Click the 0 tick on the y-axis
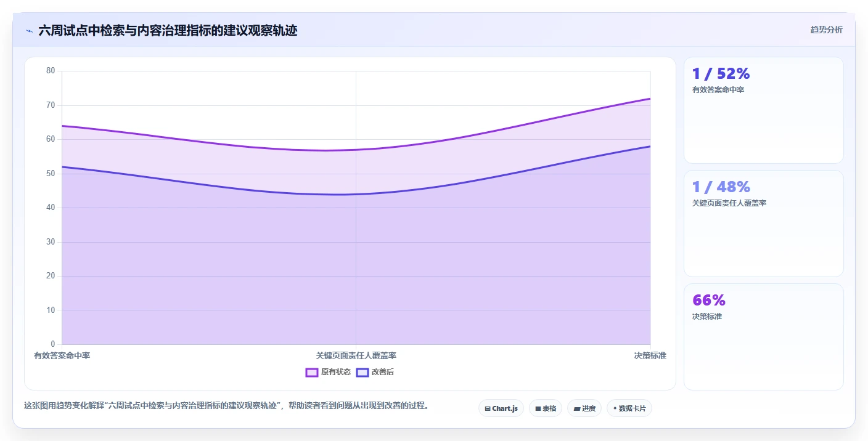Image resolution: width=868 pixels, height=441 pixels. coord(53,344)
